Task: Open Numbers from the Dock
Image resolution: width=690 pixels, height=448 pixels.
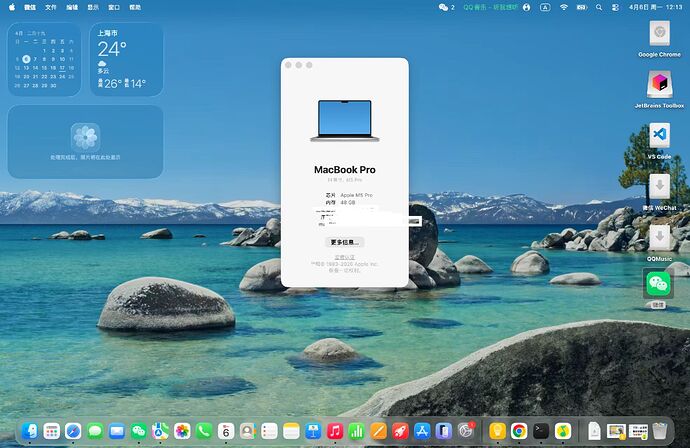Action: pos(356,431)
